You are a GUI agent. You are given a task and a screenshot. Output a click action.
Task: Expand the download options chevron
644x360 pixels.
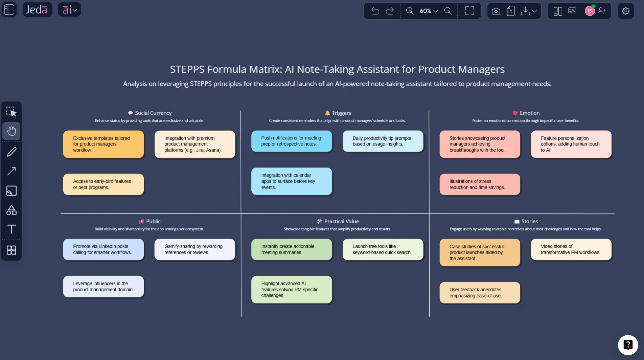point(534,11)
